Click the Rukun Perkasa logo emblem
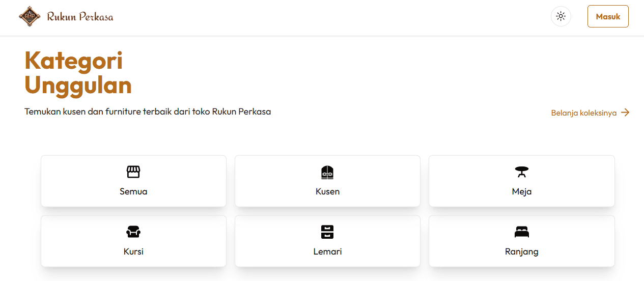644x281 pixels. [x=30, y=16]
